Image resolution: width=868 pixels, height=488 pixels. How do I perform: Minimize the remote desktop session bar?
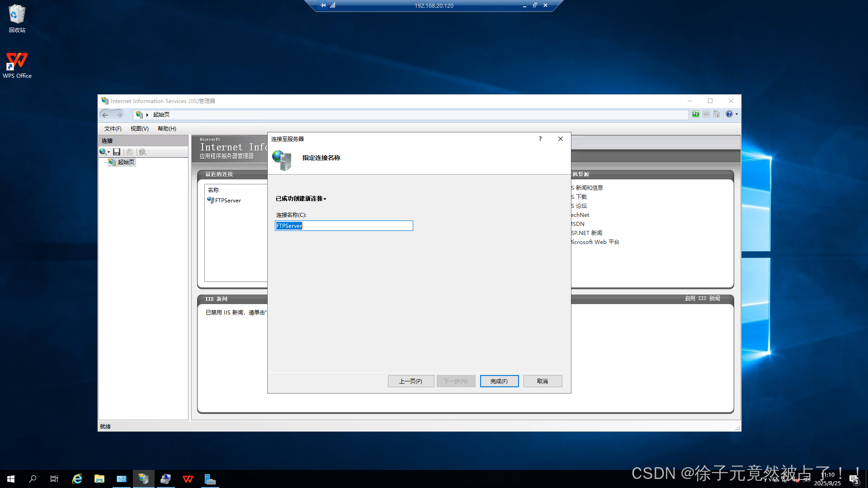point(524,5)
